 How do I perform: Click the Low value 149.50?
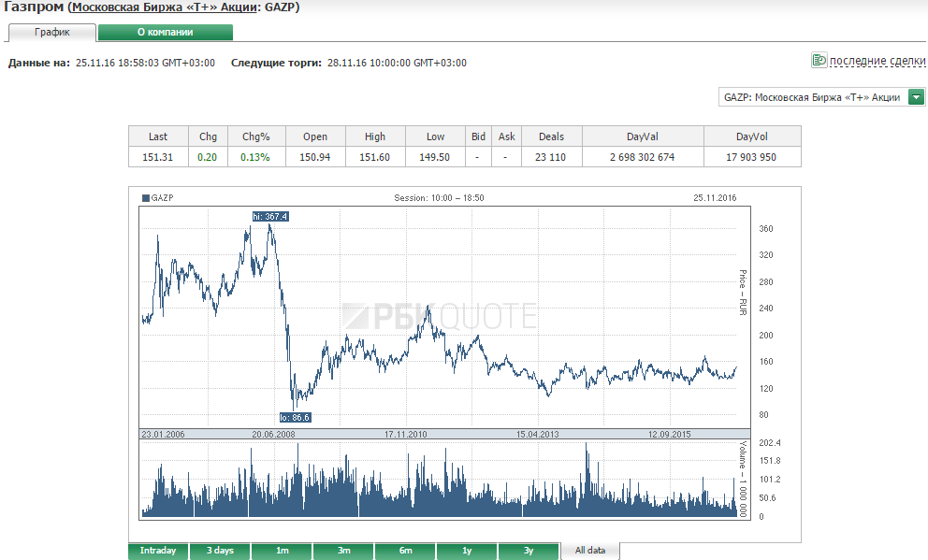(434, 157)
